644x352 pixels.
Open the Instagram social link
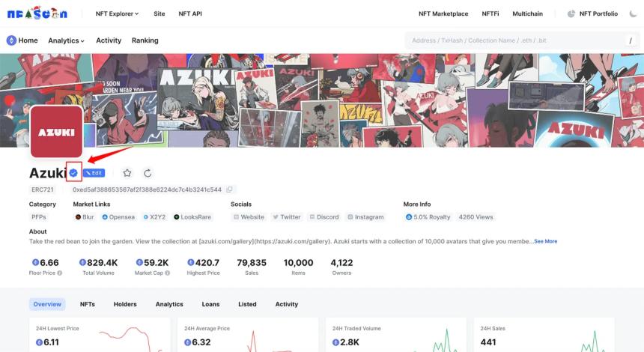365,217
